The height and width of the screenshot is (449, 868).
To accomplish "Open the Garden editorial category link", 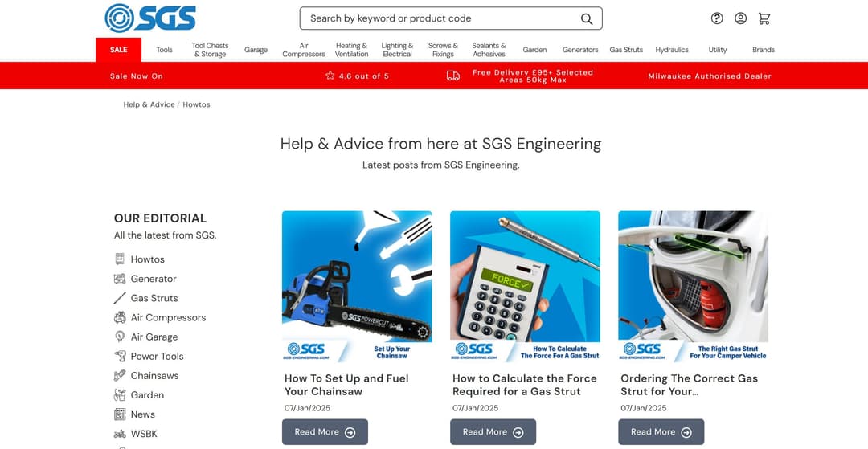I will (147, 395).
